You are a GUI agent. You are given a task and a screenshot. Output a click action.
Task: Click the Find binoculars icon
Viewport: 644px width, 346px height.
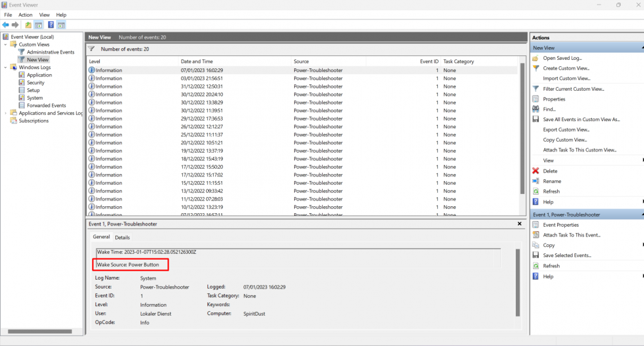tap(536, 109)
